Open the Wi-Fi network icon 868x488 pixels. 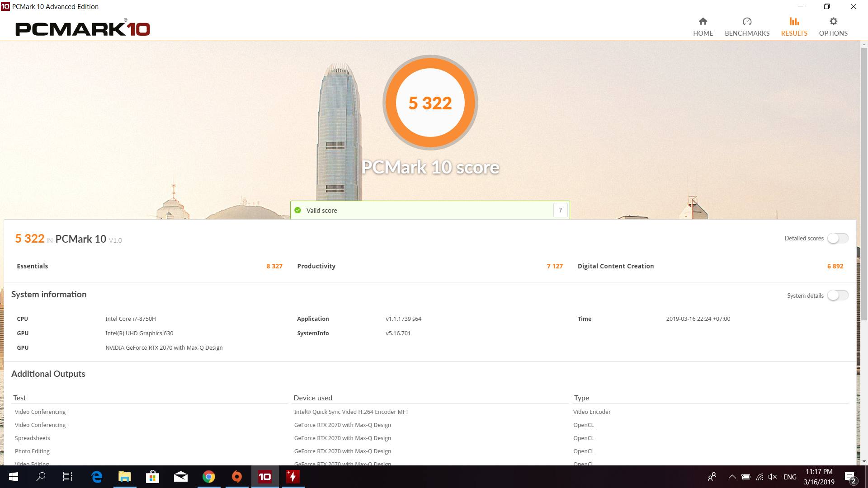point(760,477)
